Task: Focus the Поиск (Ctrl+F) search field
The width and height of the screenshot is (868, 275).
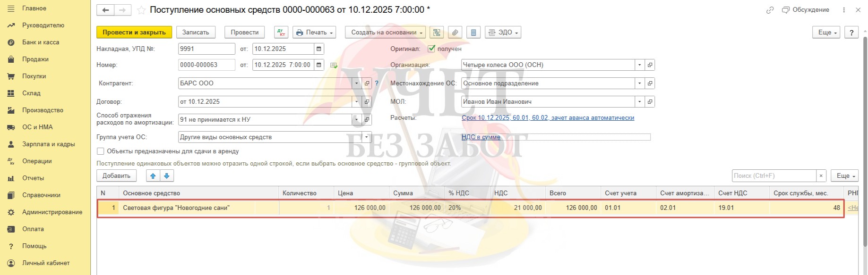Action: coord(774,175)
